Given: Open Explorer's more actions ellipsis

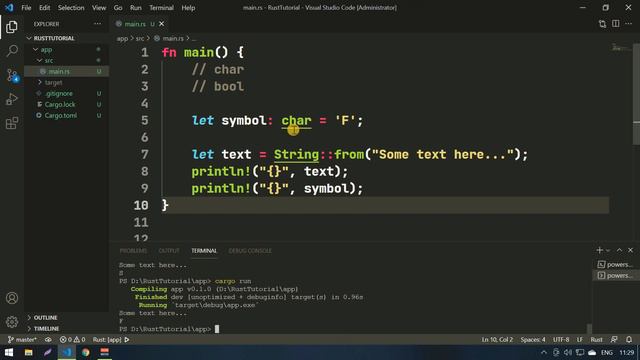Looking at the screenshot, I should pyautogui.click(x=97, y=24).
